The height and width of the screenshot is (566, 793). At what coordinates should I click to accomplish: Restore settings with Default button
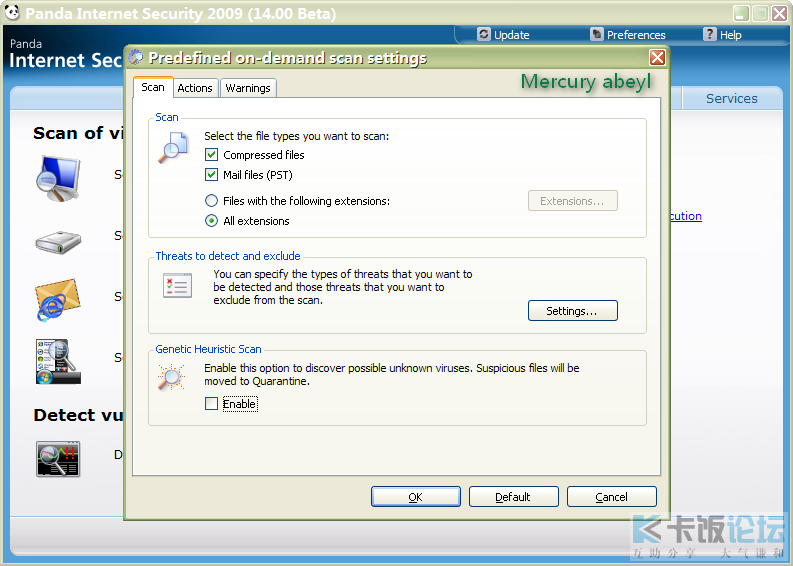513,497
